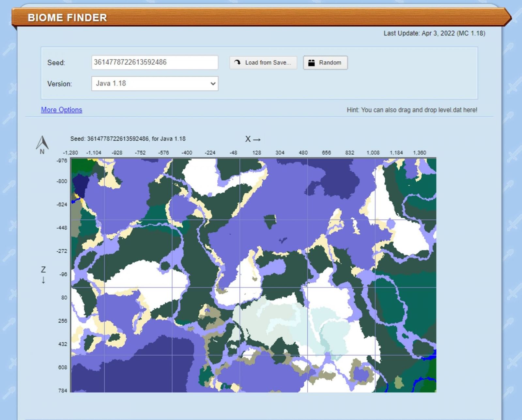Click the seed text above the map
The width and height of the screenshot is (522, 420).
pyautogui.click(x=127, y=139)
